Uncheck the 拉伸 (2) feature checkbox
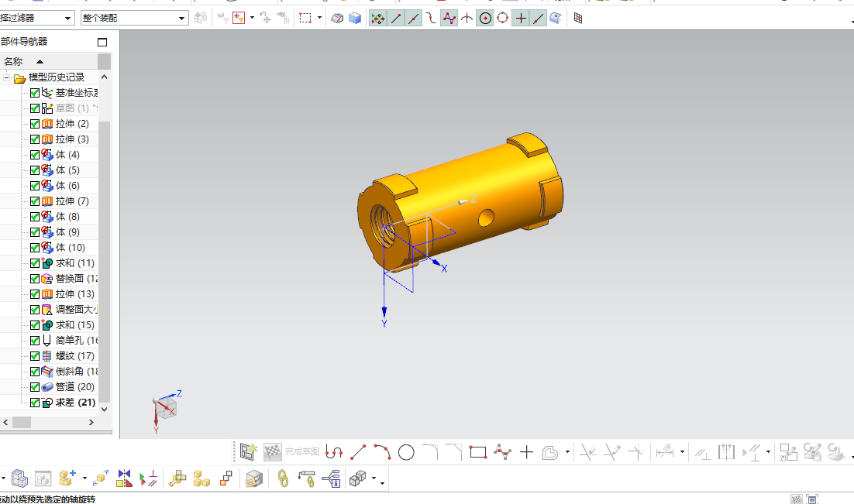The height and width of the screenshot is (504, 854). point(35,124)
